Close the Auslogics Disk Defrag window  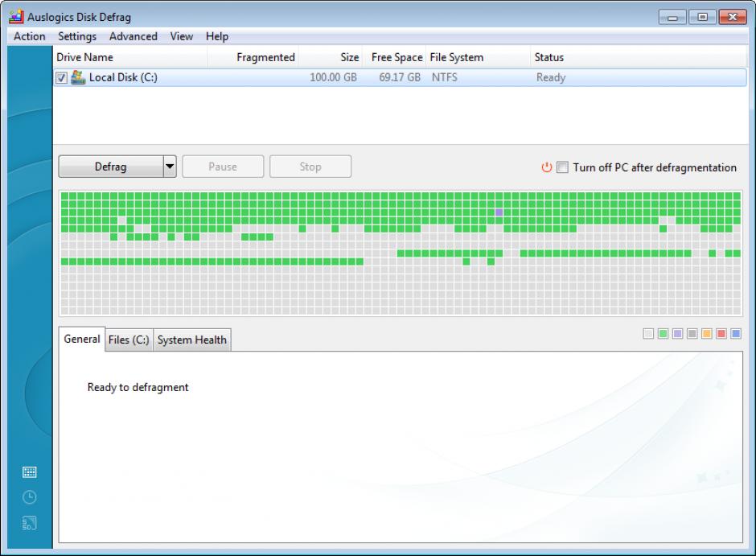click(733, 18)
